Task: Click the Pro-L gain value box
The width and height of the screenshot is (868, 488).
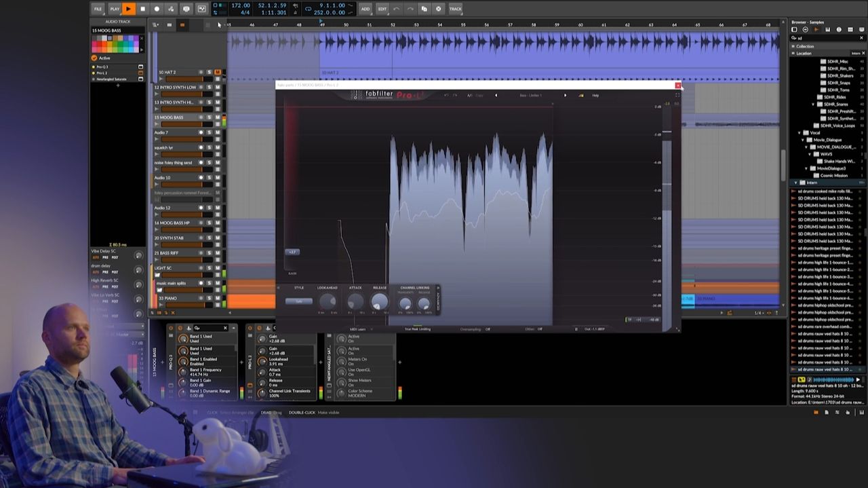Action: pos(292,252)
